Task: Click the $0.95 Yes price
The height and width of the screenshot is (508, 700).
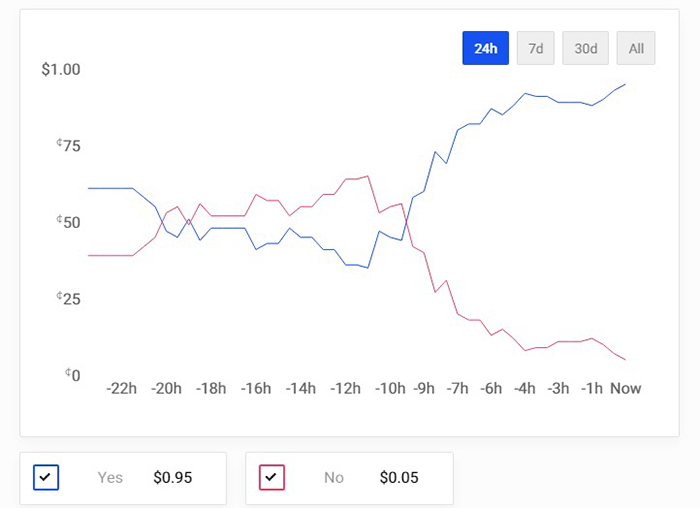Action: [172, 478]
